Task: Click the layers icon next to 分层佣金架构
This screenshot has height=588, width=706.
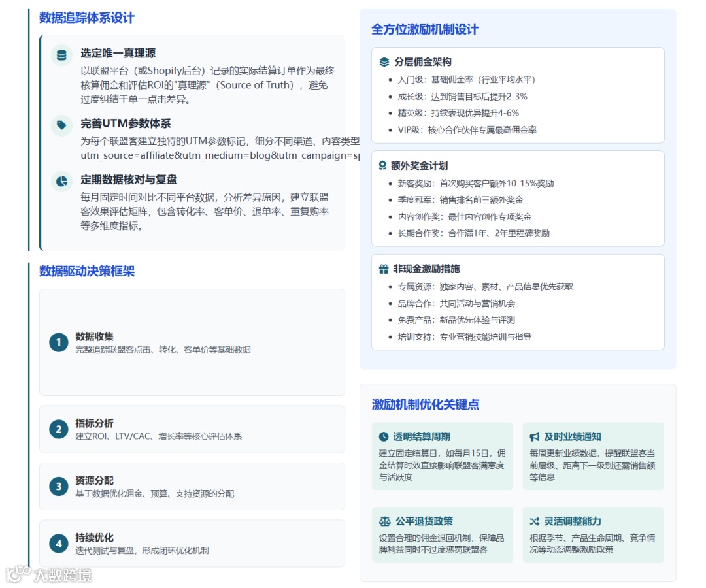Action: pos(384,62)
